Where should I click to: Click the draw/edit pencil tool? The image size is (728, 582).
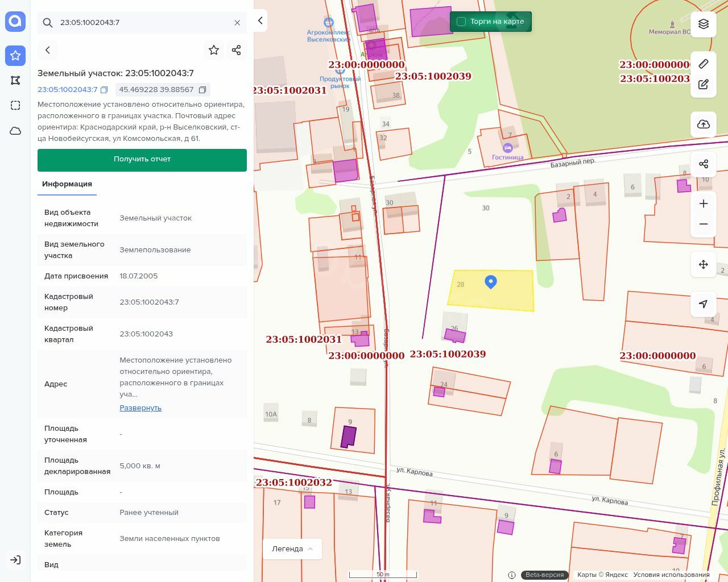(704, 84)
